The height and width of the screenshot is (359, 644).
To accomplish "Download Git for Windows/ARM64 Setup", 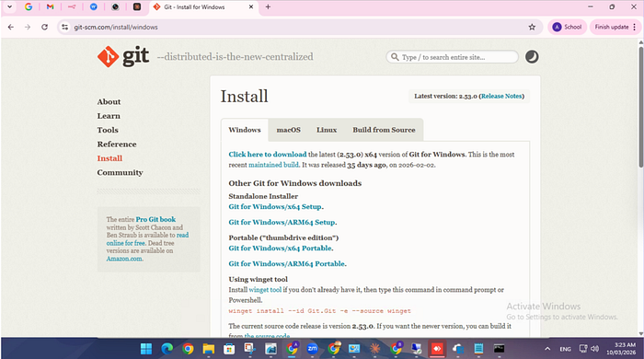I will click(x=282, y=222).
